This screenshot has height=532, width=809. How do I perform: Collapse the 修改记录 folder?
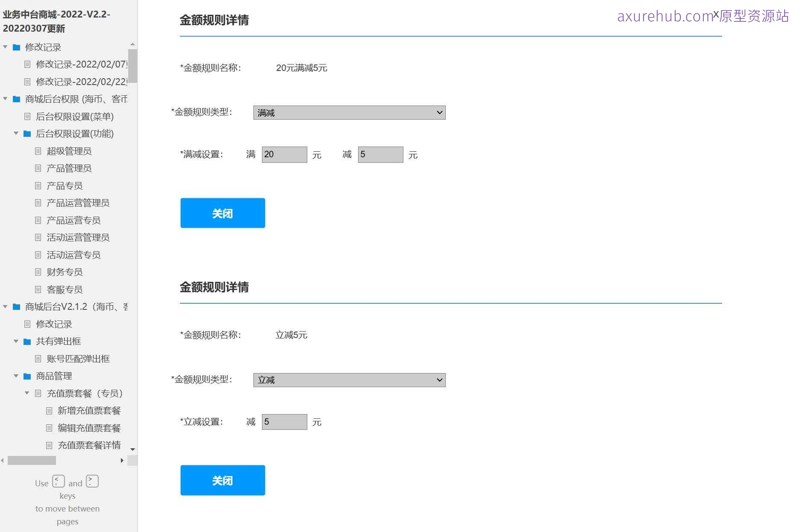click(x=5, y=47)
